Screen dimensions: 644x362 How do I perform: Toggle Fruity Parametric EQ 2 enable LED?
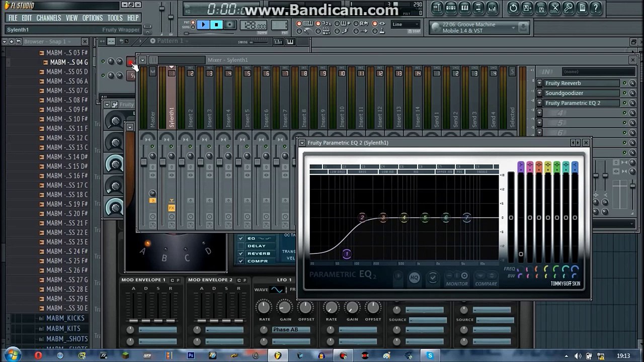[624, 103]
